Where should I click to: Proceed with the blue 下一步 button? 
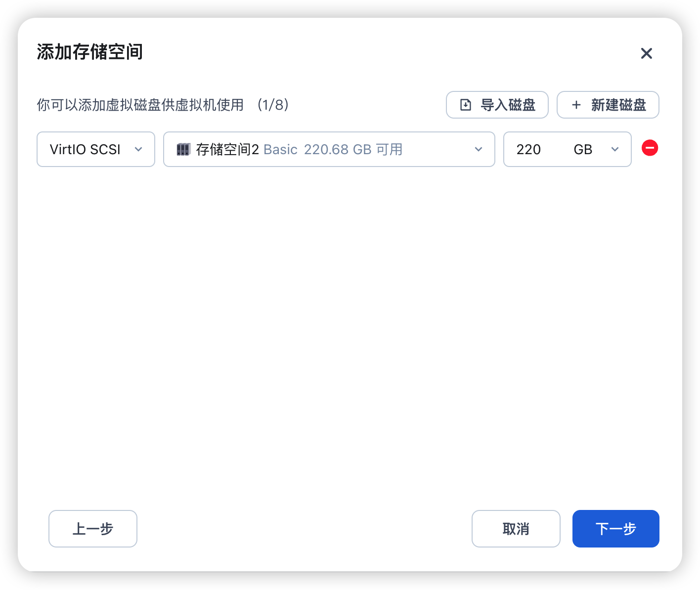(x=615, y=529)
